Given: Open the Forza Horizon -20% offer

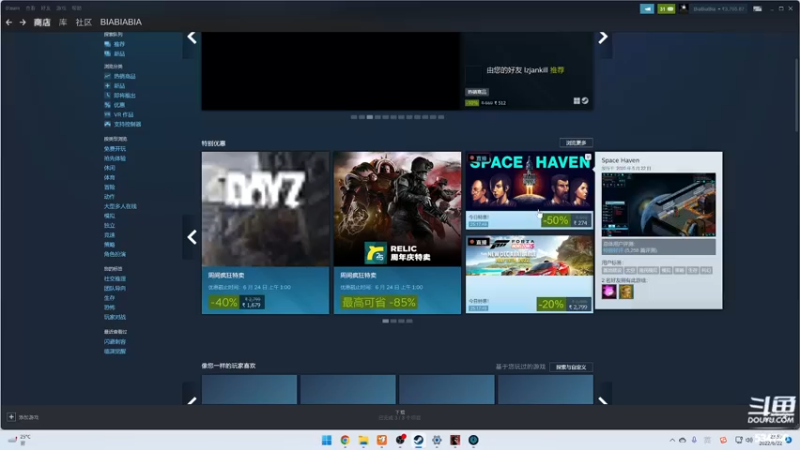Looking at the screenshot, I should 530,274.
